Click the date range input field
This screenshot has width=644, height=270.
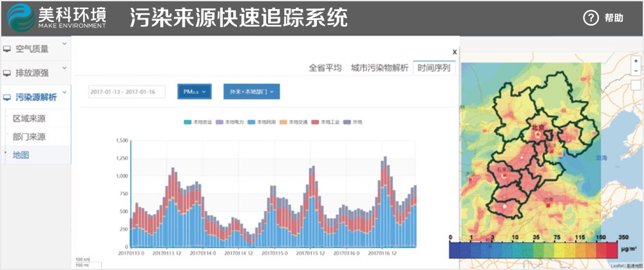[126, 92]
